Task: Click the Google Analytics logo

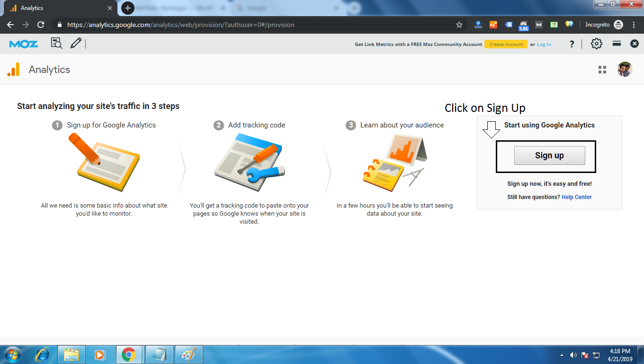Action: click(x=14, y=70)
